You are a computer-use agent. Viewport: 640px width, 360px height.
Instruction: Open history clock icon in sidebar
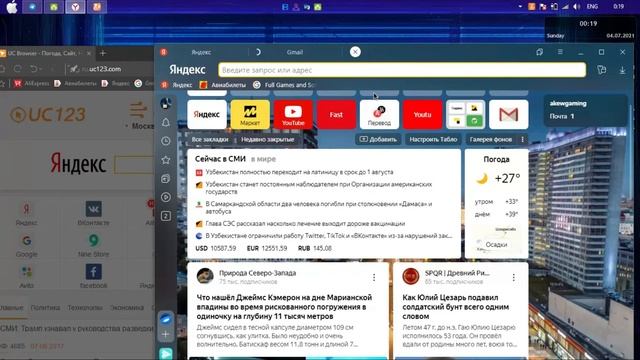[x=166, y=141]
